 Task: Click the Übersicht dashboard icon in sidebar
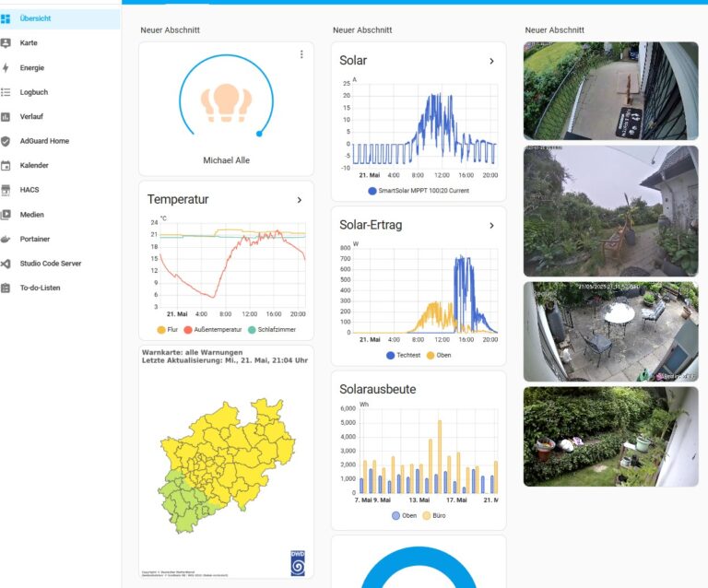[x=6, y=18]
